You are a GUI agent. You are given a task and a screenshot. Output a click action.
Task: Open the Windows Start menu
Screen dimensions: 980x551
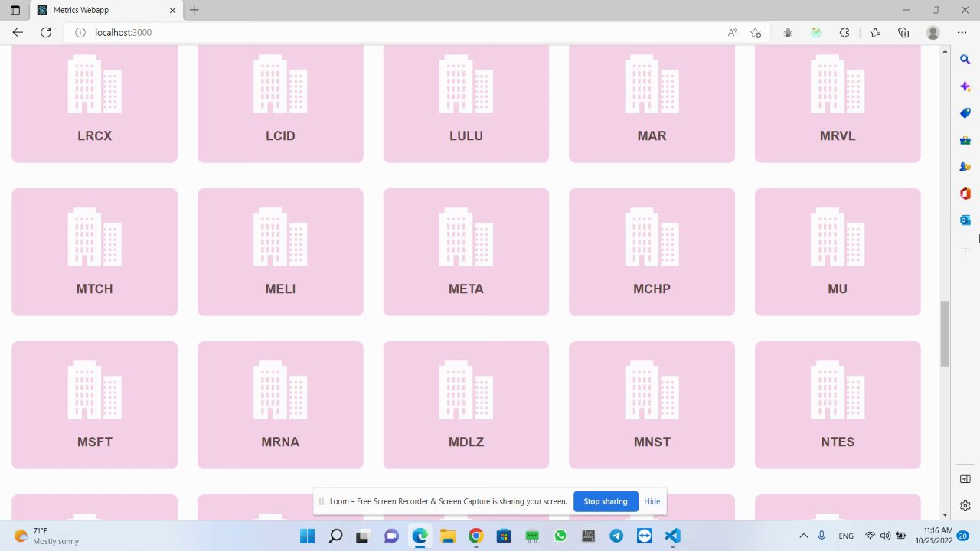pyautogui.click(x=307, y=536)
